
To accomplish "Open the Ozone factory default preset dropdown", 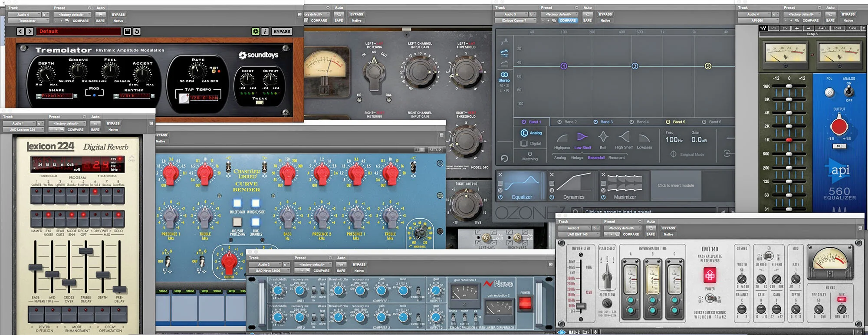I will click(x=559, y=14).
